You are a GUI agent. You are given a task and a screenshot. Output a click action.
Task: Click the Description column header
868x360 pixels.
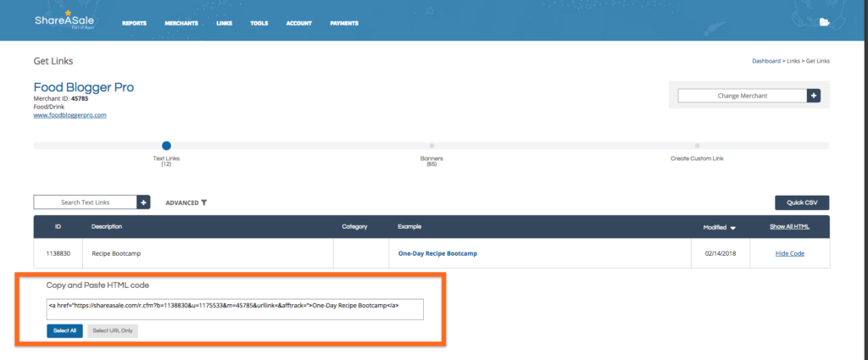106,227
